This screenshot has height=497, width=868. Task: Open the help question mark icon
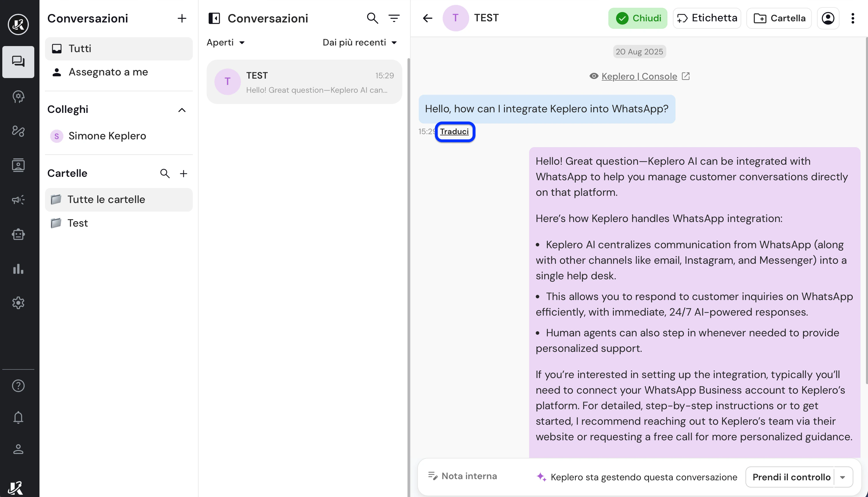coord(18,386)
